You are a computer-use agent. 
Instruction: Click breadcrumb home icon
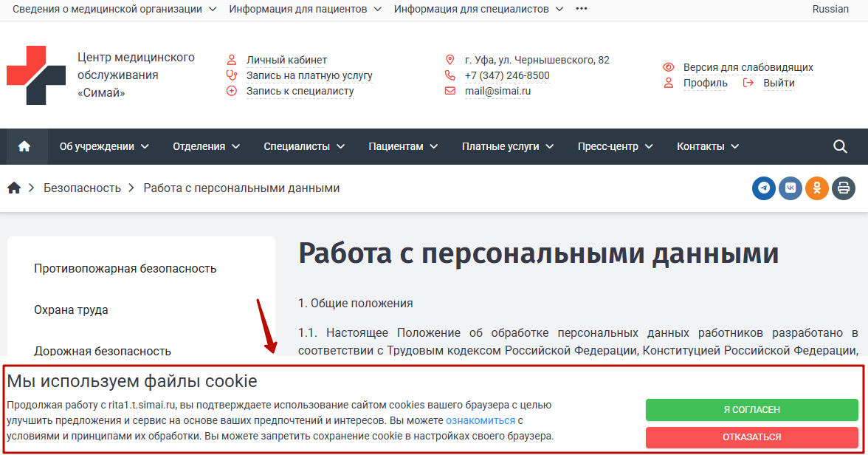(14, 188)
